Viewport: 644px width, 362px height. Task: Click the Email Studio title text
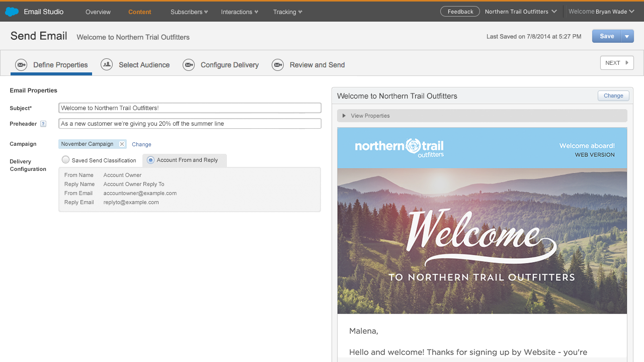coord(44,12)
